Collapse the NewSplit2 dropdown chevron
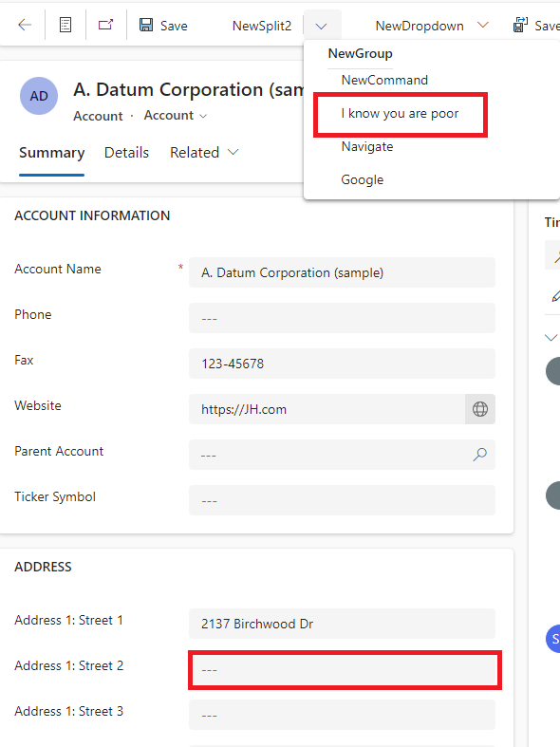The width and height of the screenshot is (560, 747). pyautogui.click(x=322, y=26)
